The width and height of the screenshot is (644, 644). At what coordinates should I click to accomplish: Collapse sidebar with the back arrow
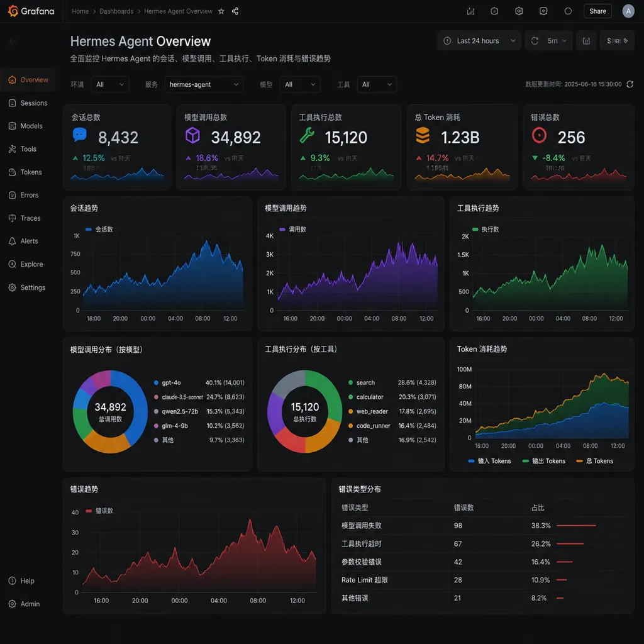coord(13,41)
